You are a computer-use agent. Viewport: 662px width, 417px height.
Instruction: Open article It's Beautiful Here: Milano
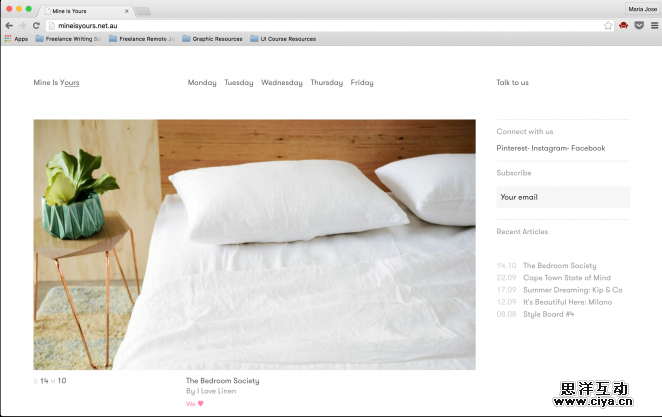[567, 302]
